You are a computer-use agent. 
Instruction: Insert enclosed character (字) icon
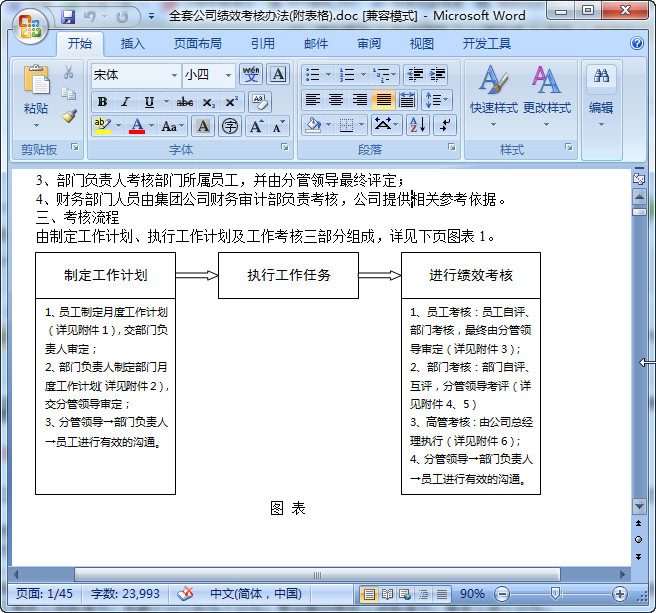click(230, 126)
